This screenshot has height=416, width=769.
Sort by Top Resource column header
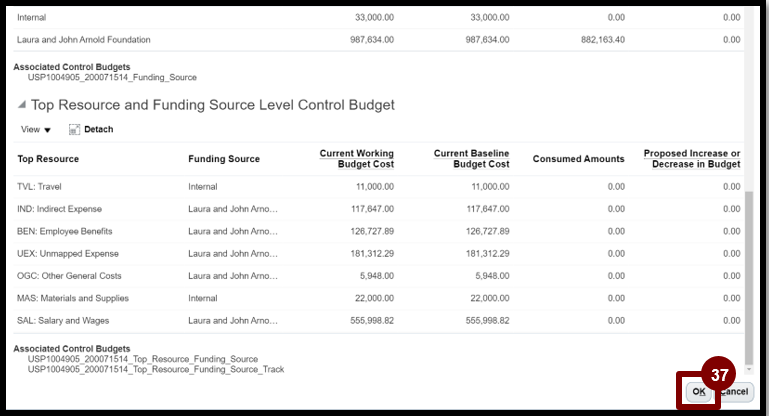pos(48,159)
